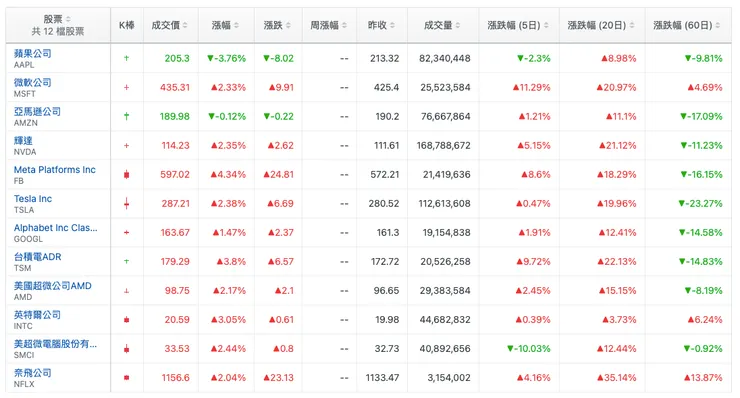Viewport: 740px width, 398px height.
Task: Select MSFT 5-day value ▲11.29%
Action: [x=531, y=87]
